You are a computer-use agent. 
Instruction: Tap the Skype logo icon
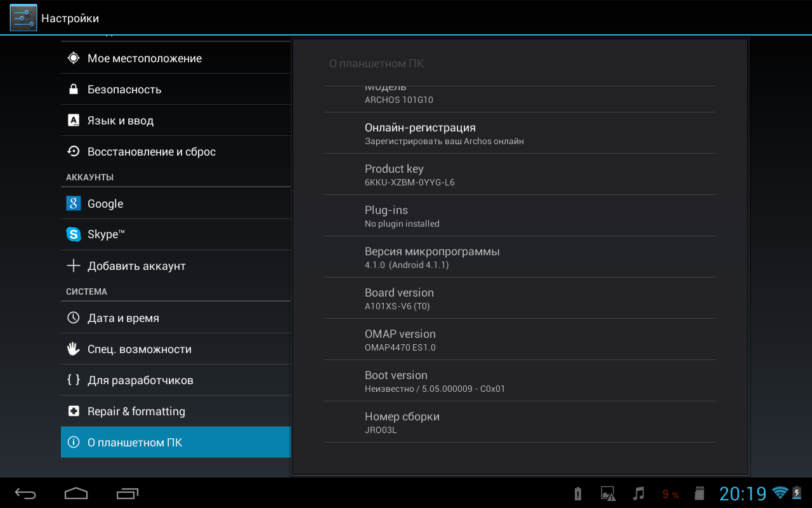[74, 234]
